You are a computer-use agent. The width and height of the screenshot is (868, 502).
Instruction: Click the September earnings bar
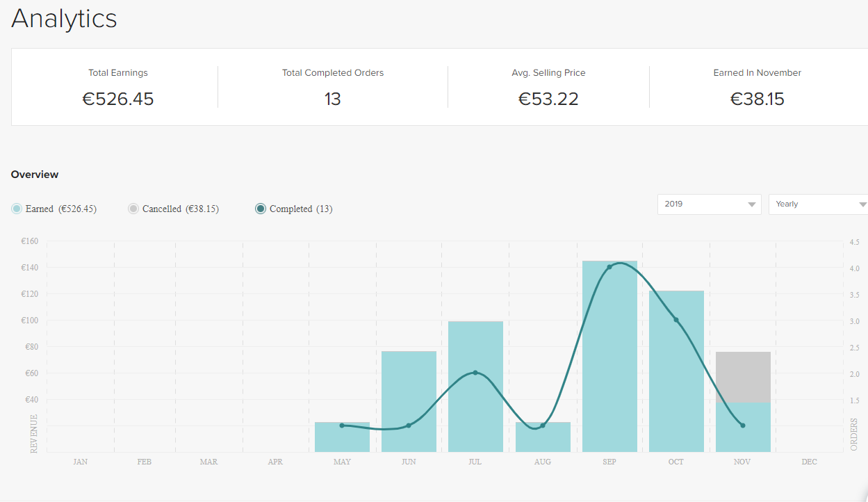click(609, 357)
